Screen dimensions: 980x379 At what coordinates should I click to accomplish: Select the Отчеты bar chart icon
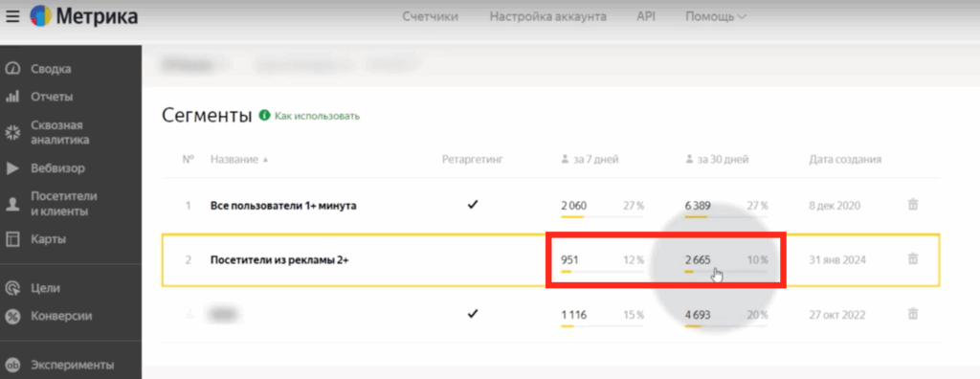pos(12,97)
